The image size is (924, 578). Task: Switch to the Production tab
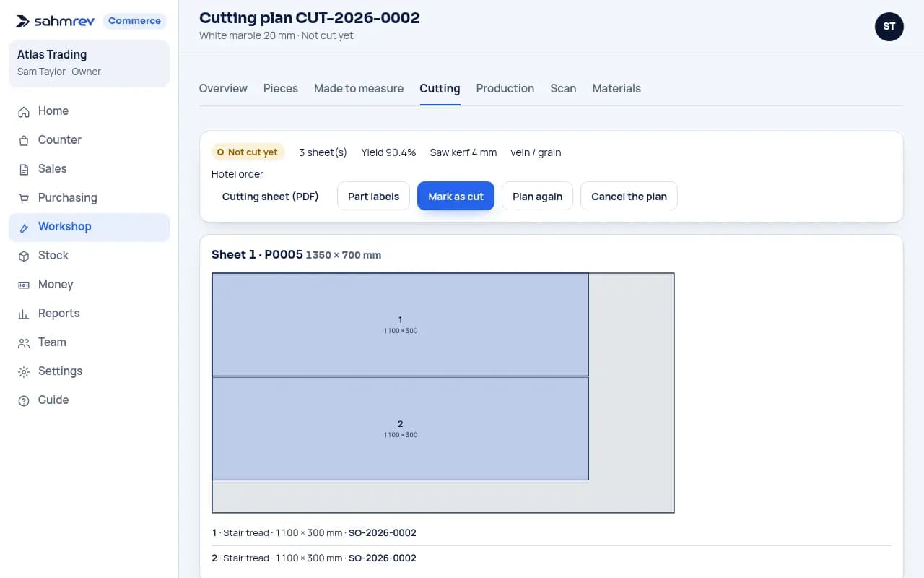[x=505, y=88]
